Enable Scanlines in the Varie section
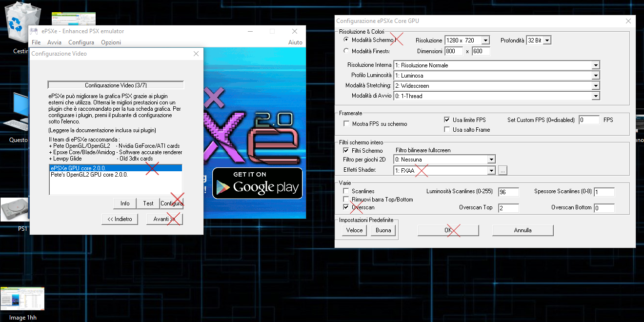This screenshot has width=644, height=322. click(x=347, y=192)
